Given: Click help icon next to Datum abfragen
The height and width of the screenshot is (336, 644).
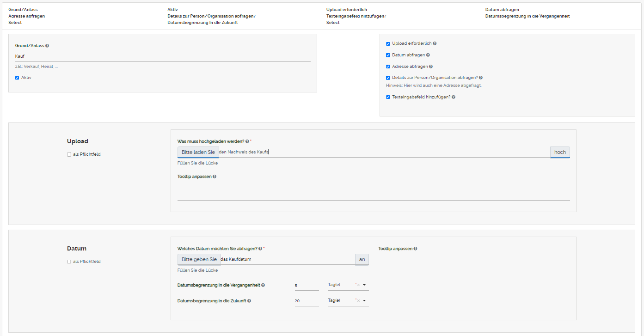Looking at the screenshot, I should tap(428, 55).
